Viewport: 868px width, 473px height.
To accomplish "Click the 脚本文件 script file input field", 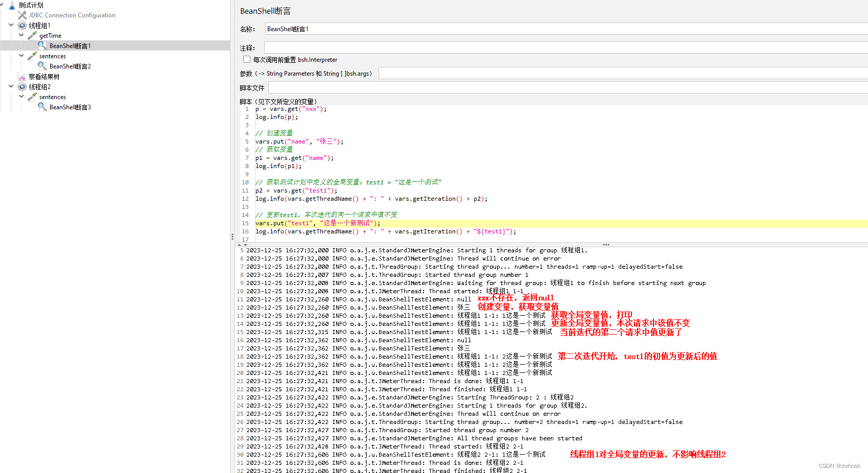I will pyautogui.click(x=568, y=88).
